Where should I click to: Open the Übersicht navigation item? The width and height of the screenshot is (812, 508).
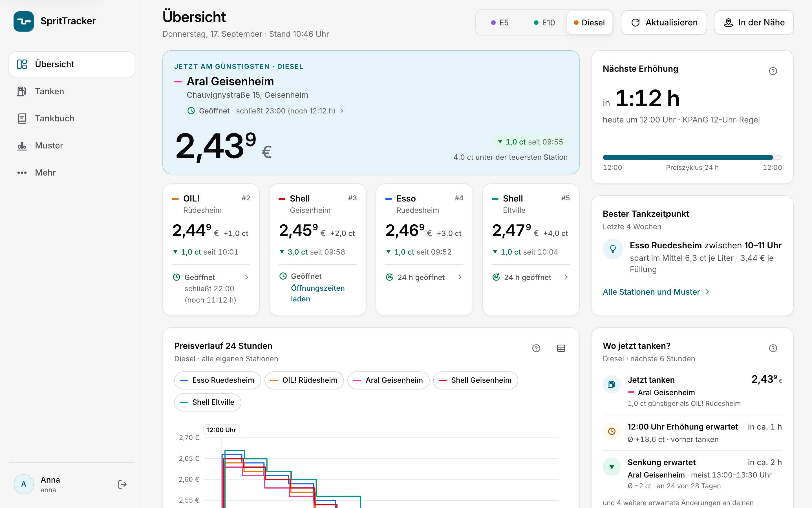click(72, 64)
